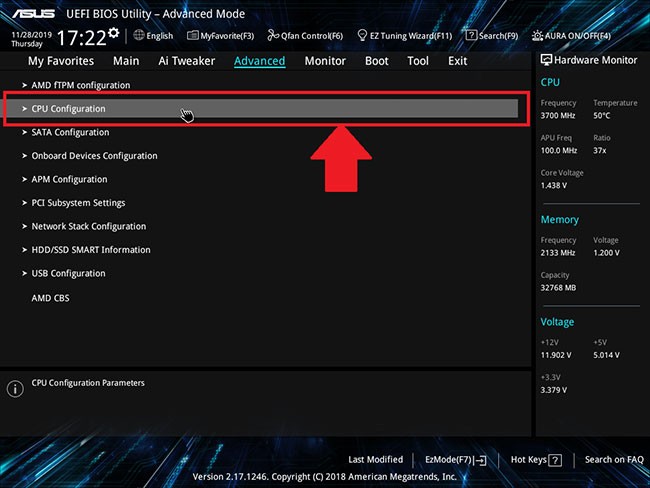Select the AMD CBS entry
This screenshot has height=488, width=650.
coord(50,298)
